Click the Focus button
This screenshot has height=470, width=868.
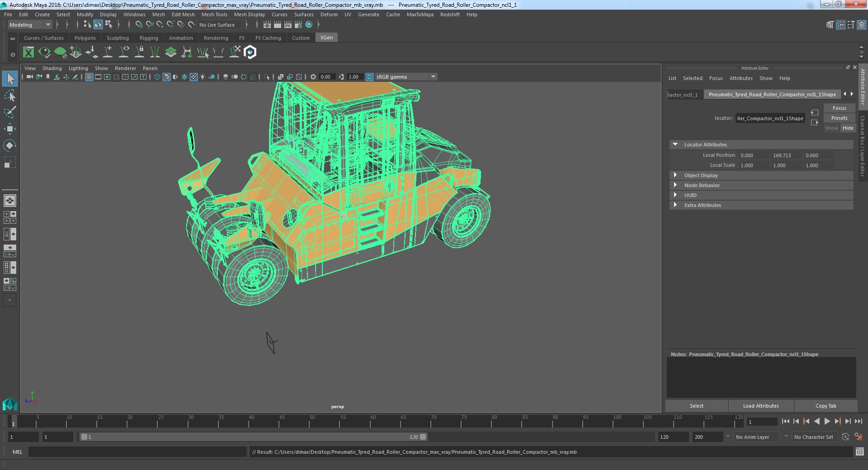point(839,108)
